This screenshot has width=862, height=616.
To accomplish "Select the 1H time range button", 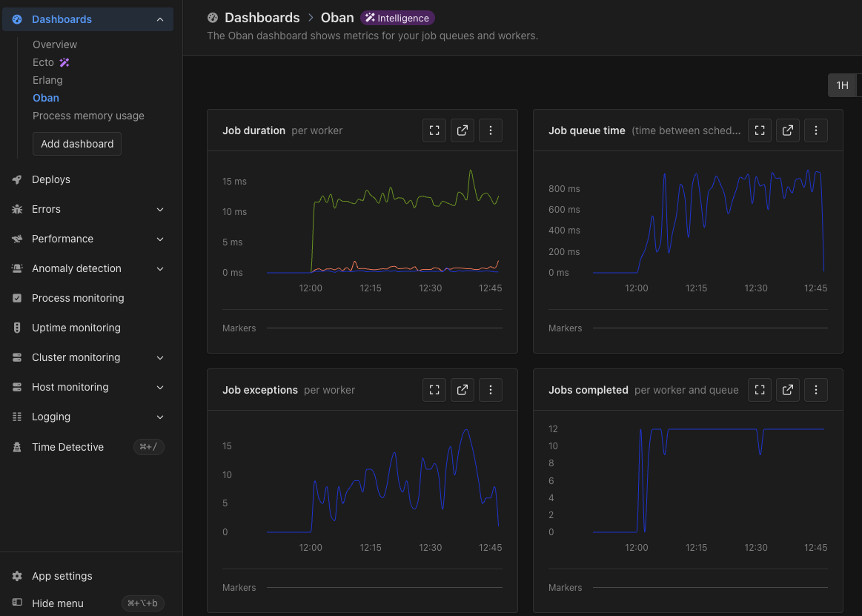I will coord(842,85).
